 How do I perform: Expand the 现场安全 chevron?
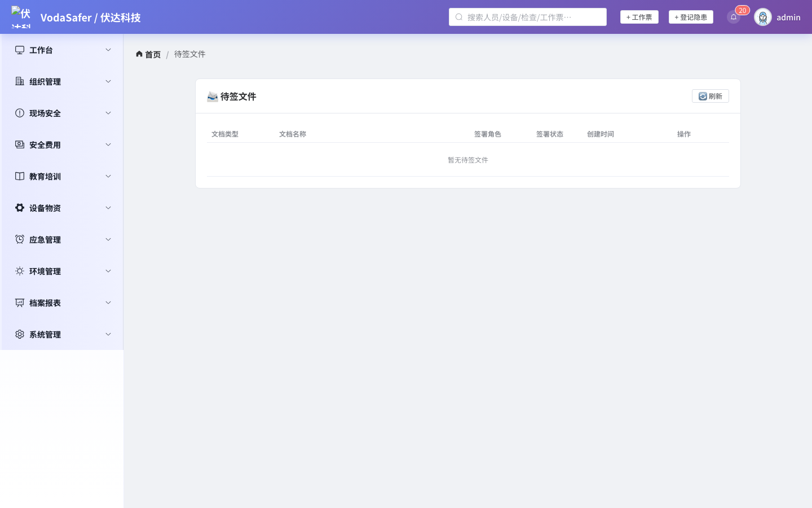click(108, 113)
